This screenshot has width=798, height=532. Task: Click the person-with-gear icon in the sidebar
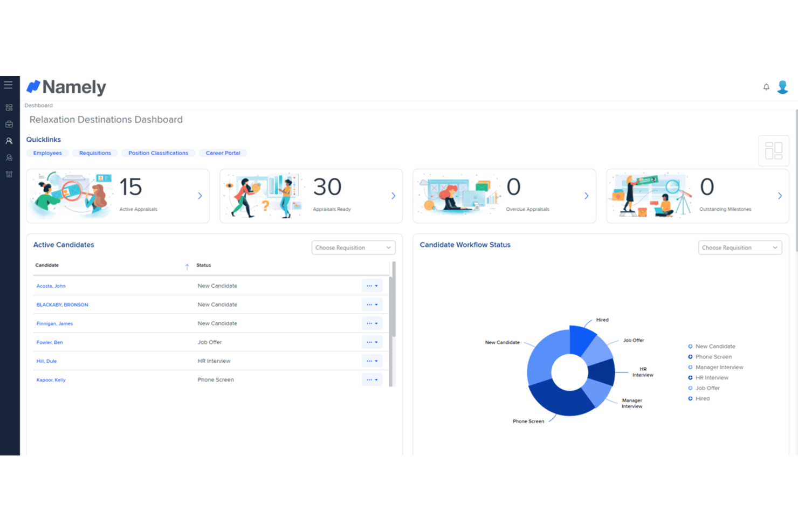pyautogui.click(x=9, y=157)
